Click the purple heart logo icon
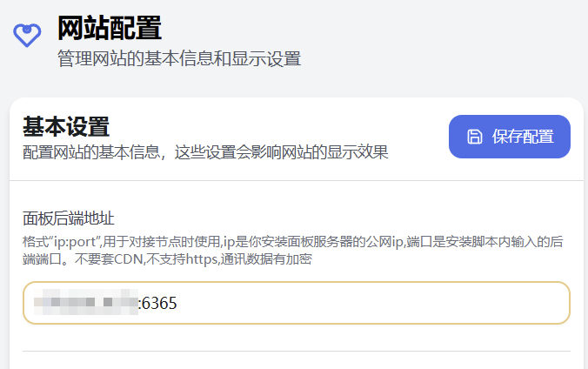This screenshot has width=588, height=369. (28, 34)
